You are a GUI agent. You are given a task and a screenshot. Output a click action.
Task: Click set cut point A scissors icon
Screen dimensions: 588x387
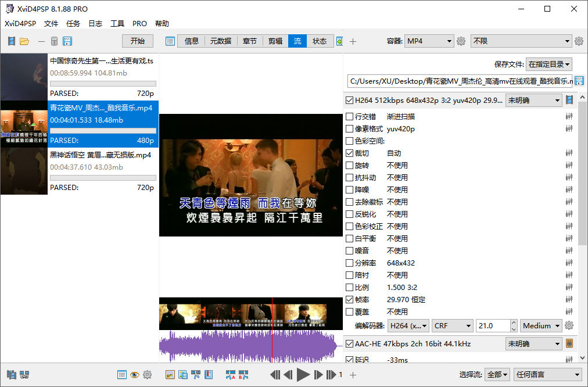click(231, 374)
